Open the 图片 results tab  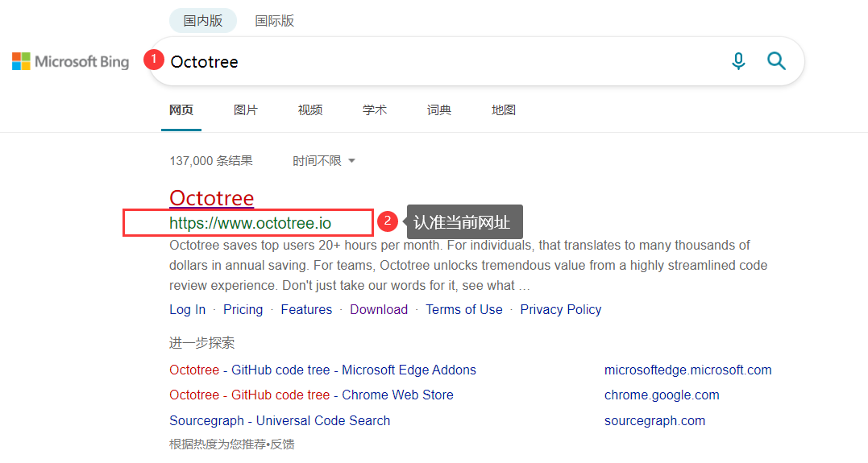pyautogui.click(x=246, y=110)
